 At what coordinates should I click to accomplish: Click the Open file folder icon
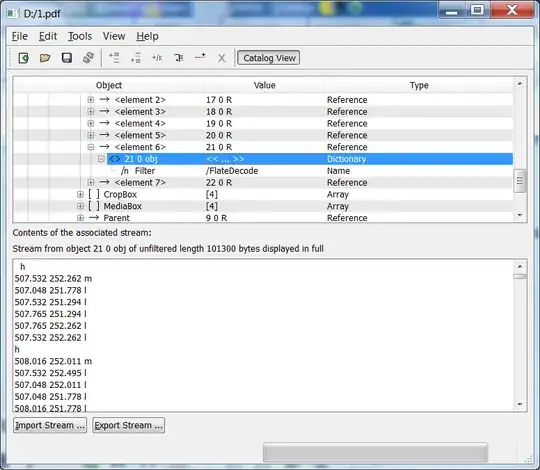coord(45,58)
